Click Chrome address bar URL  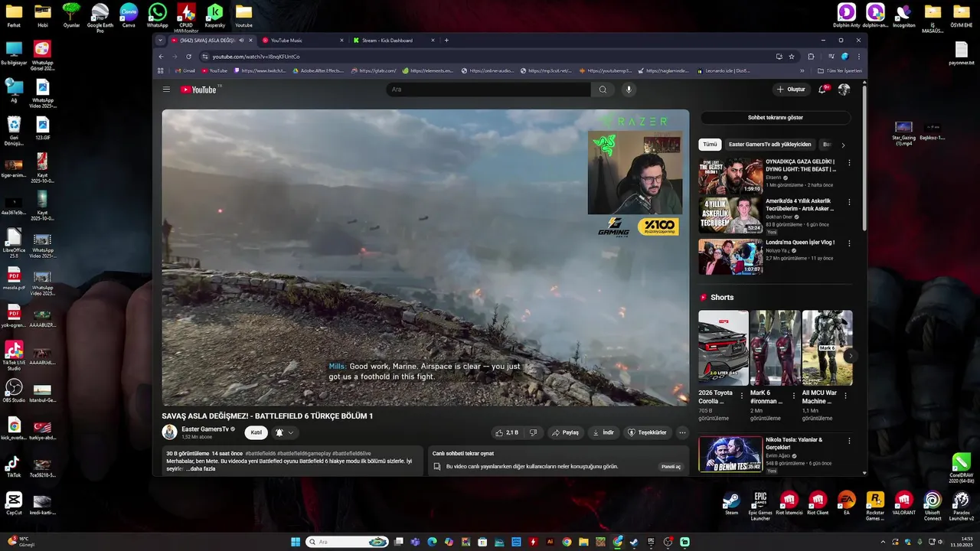[x=256, y=57]
